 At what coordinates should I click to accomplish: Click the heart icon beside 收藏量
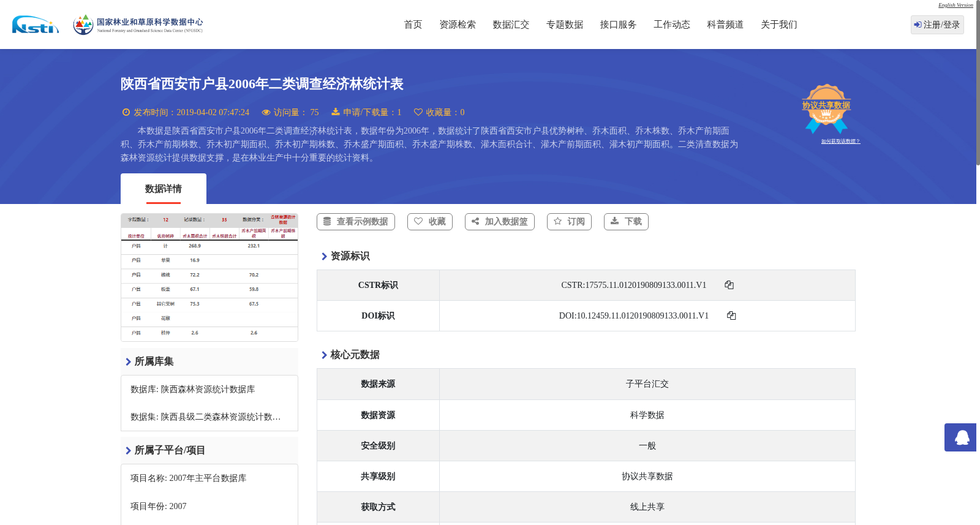418,112
